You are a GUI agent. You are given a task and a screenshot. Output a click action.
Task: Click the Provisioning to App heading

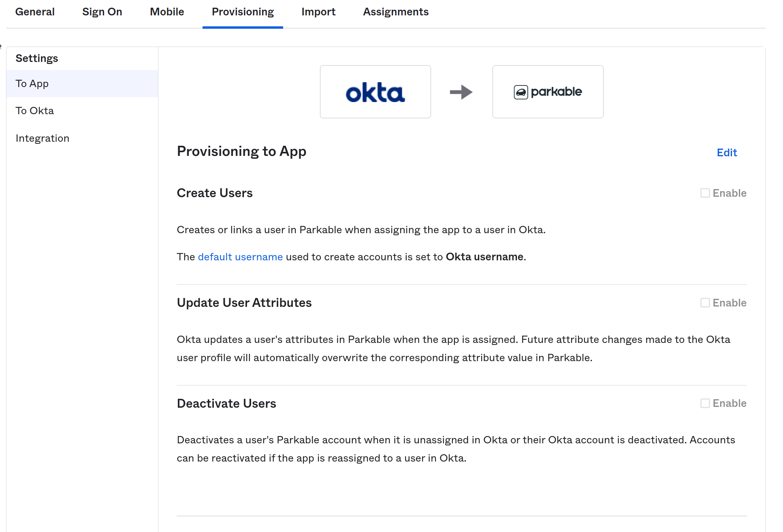241,151
